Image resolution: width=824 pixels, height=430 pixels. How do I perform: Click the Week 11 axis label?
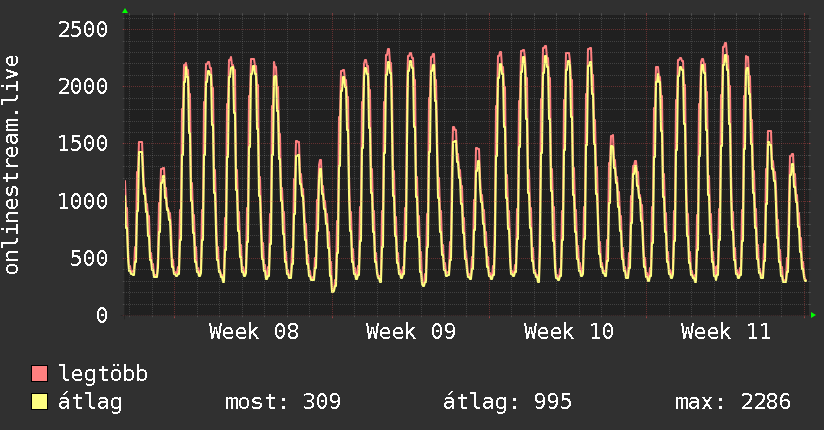pyautogui.click(x=726, y=332)
